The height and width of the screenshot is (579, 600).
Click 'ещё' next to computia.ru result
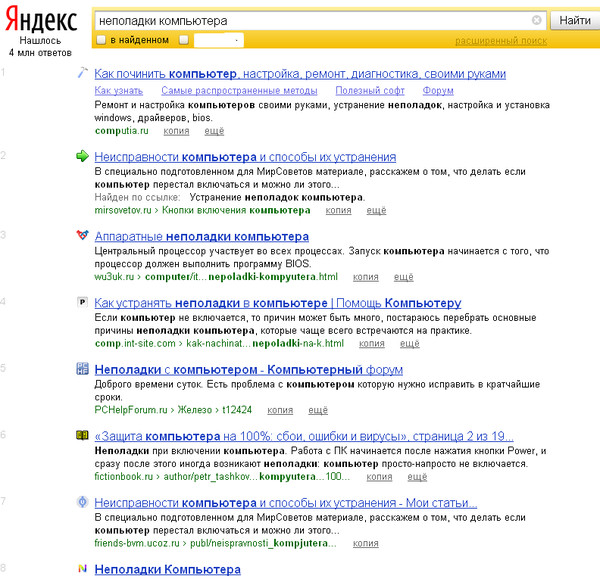(x=214, y=131)
